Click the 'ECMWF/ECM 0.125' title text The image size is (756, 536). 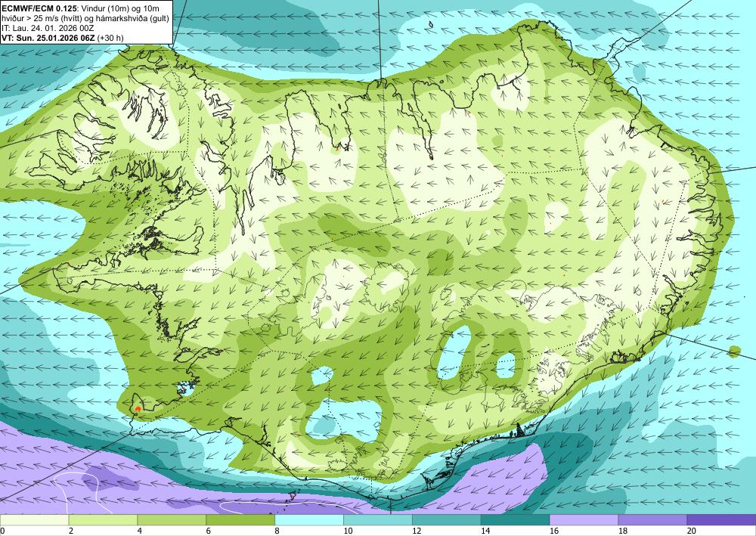pyautogui.click(x=39, y=8)
